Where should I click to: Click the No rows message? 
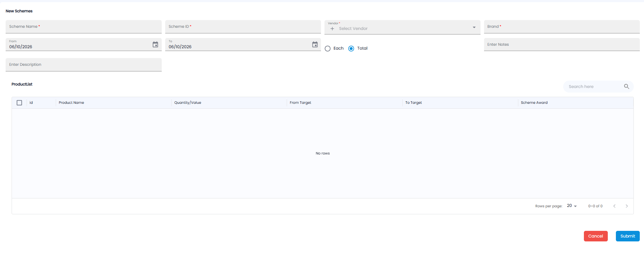coord(323,153)
